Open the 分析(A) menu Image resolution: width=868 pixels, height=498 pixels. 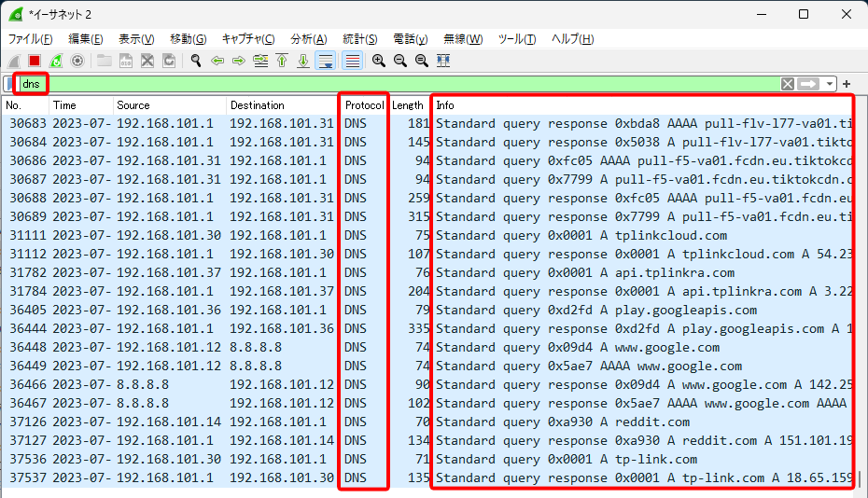(x=308, y=39)
